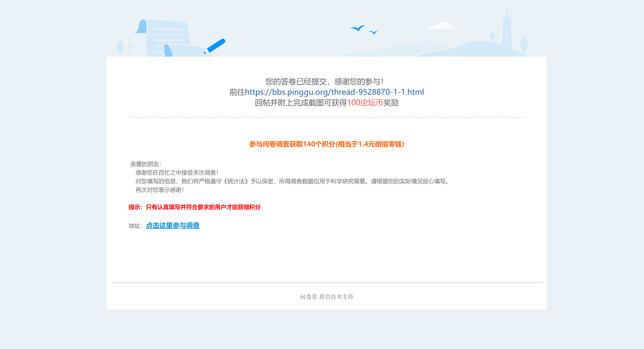Click the red 提示 hint line

194,207
